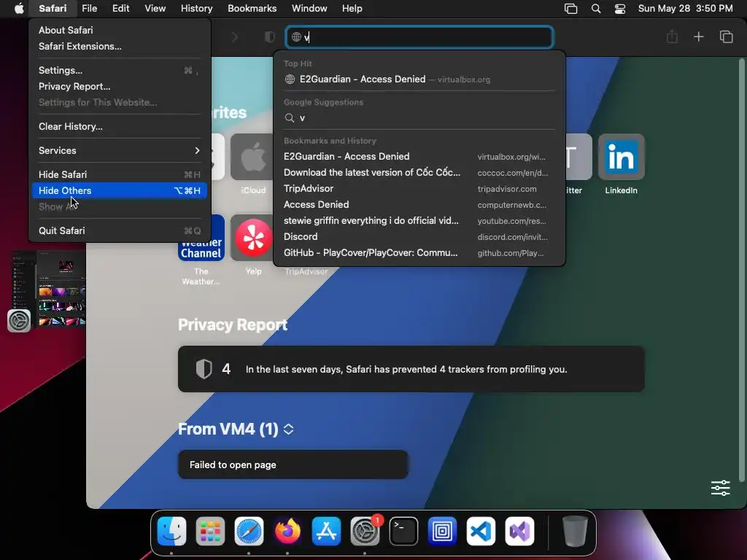747x560 pixels.
Task: Click the Safari page vertical scrollbar
Action: (x=741, y=270)
